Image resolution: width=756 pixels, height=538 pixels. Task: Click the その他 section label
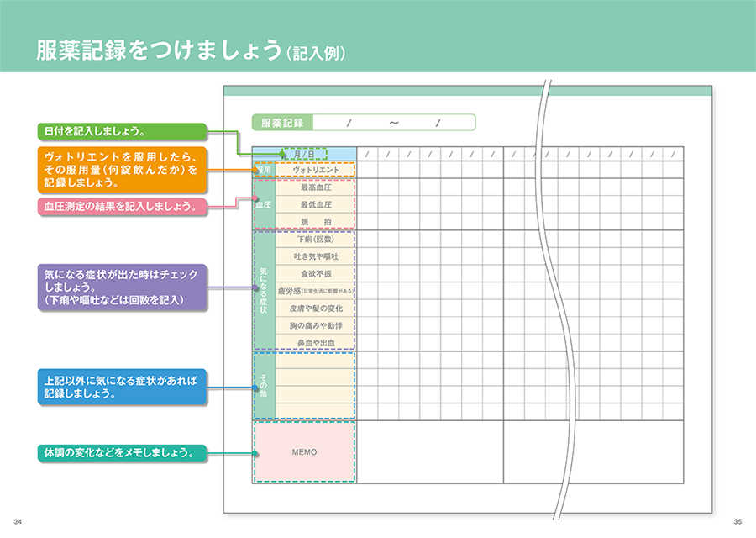[263, 387]
